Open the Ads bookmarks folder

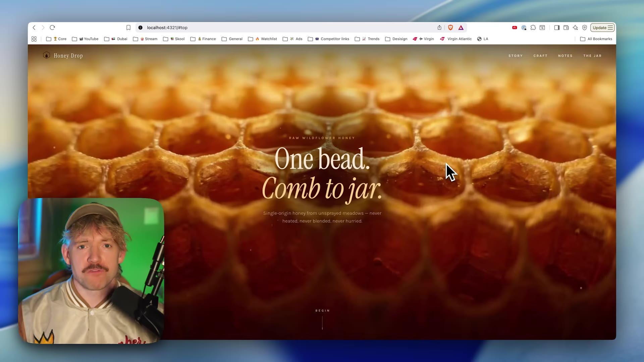pos(292,39)
